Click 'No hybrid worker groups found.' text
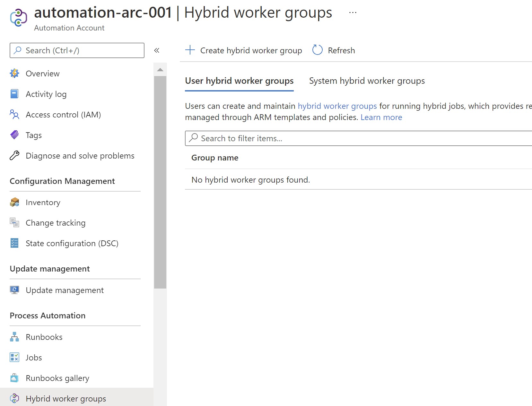The height and width of the screenshot is (406, 532). coord(250,180)
